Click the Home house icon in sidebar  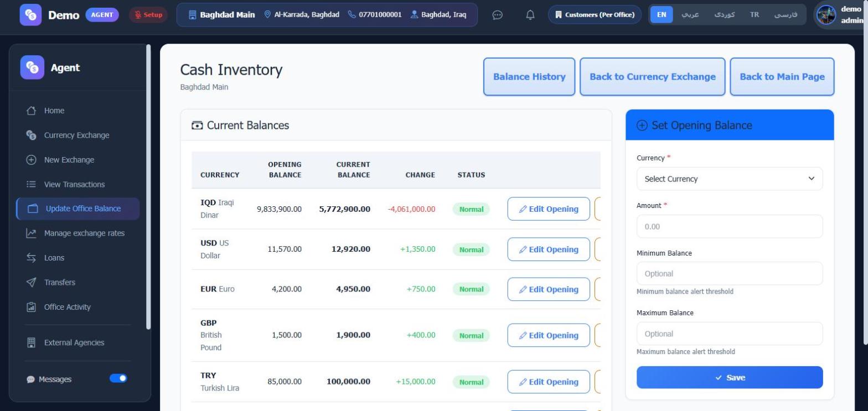(x=32, y=111)
